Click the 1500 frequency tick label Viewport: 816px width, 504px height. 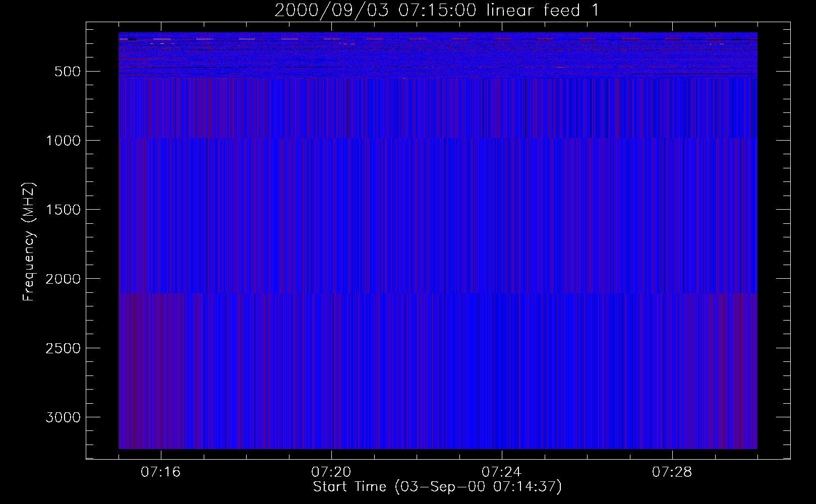(63, 210)
